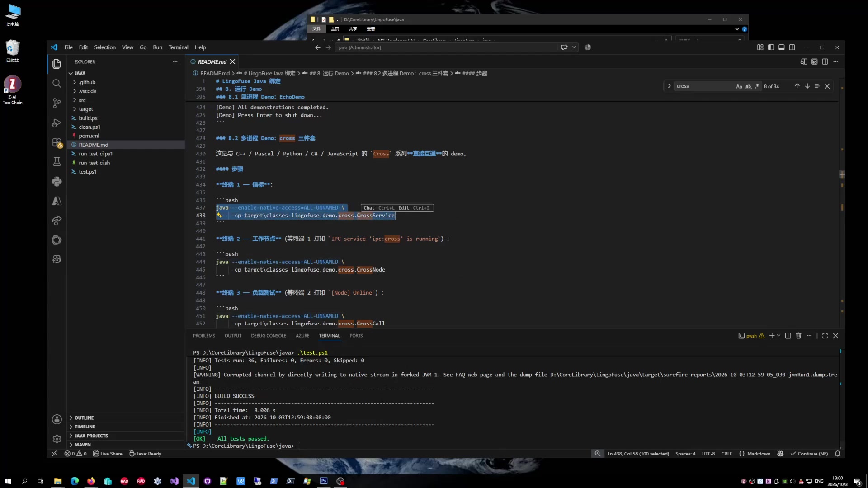Toggle primary side bar visibility

click(771, 47)
